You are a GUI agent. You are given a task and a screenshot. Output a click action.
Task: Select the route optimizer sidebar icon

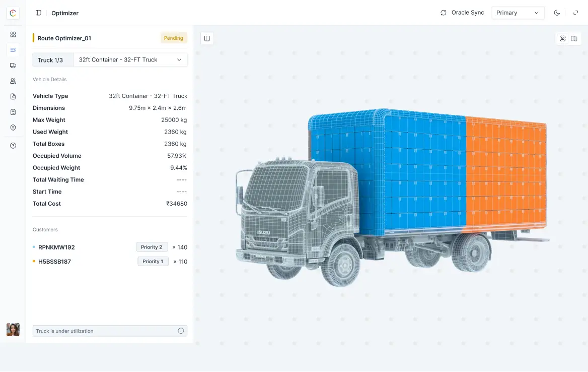click(13, 49)
